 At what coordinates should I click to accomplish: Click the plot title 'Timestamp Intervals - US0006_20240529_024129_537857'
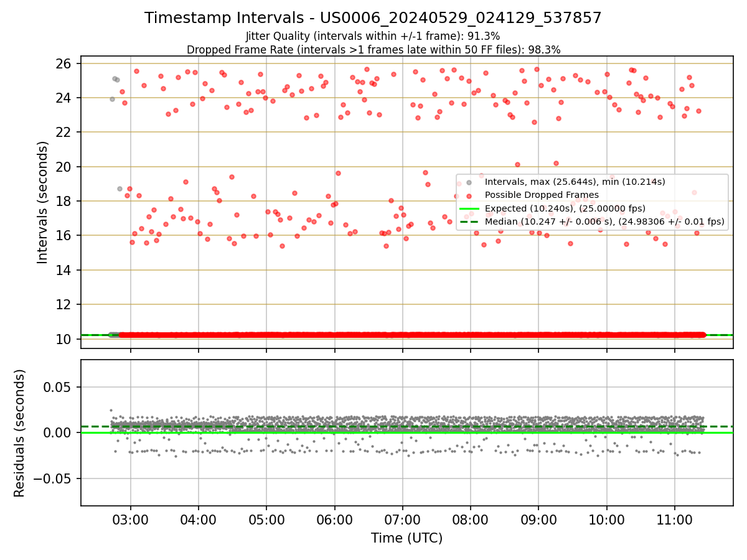pos(373,18)
